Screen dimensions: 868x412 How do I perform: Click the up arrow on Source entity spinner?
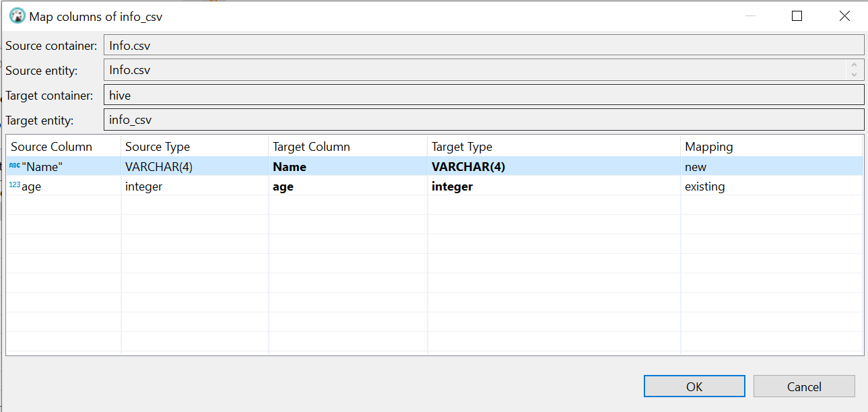(x=855, y=65)
